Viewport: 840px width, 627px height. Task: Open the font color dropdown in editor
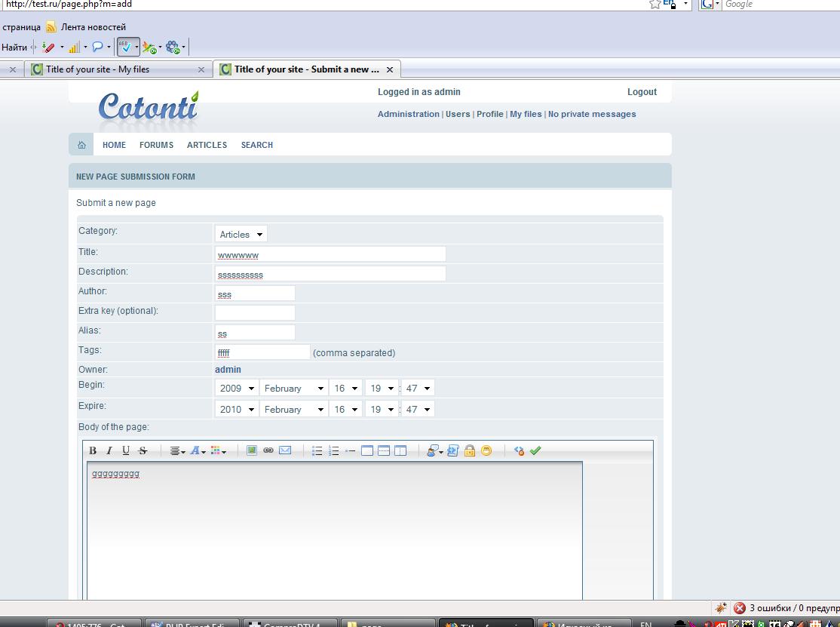point(198,450)
